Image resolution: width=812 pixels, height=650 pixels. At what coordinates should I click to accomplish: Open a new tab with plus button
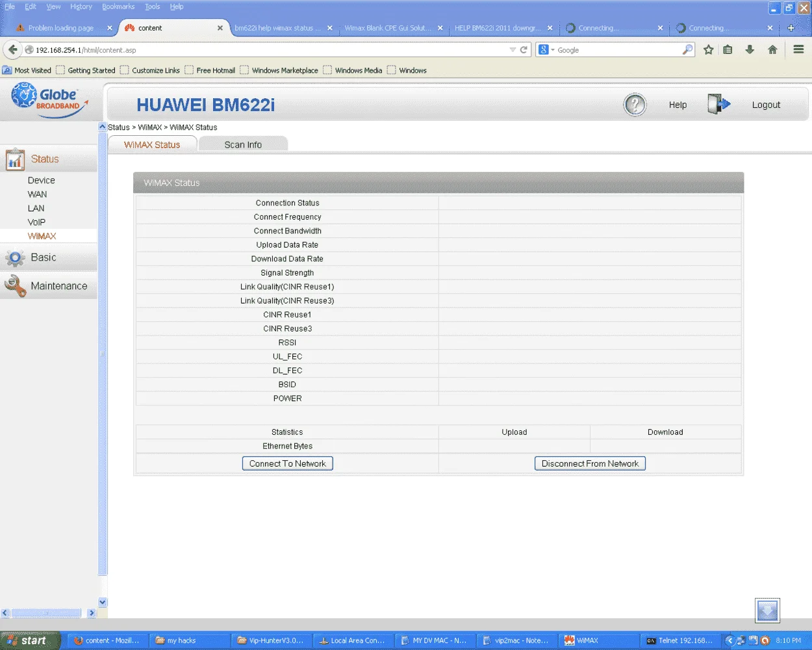791,28
